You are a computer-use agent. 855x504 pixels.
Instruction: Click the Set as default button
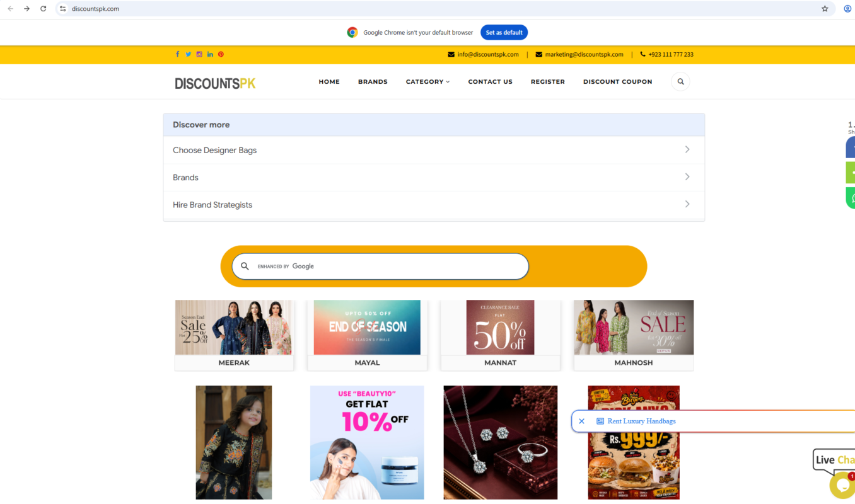(504, 33)
